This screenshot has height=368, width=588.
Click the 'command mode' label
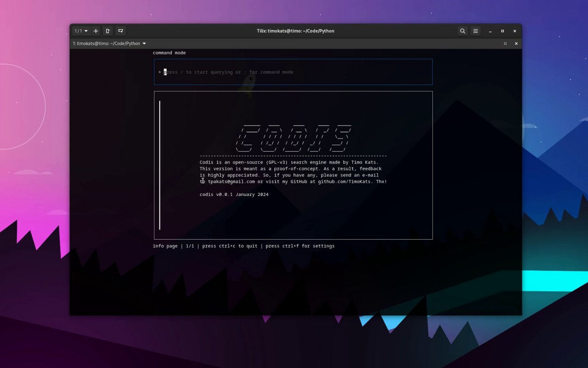170,53
